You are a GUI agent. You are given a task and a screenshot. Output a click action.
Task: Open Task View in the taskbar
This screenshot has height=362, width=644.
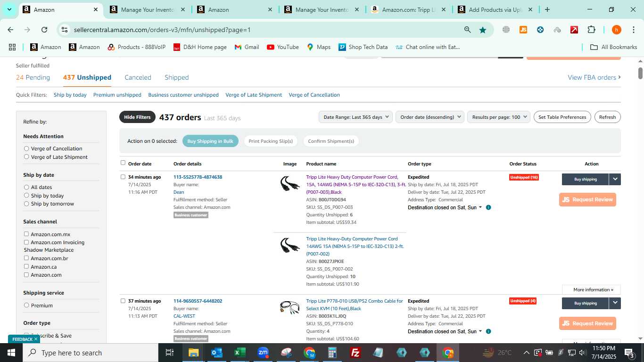coord(170,353)
